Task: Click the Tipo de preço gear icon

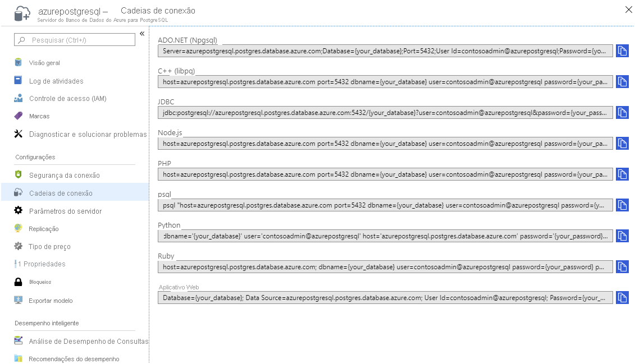Action: coord(18,246)
